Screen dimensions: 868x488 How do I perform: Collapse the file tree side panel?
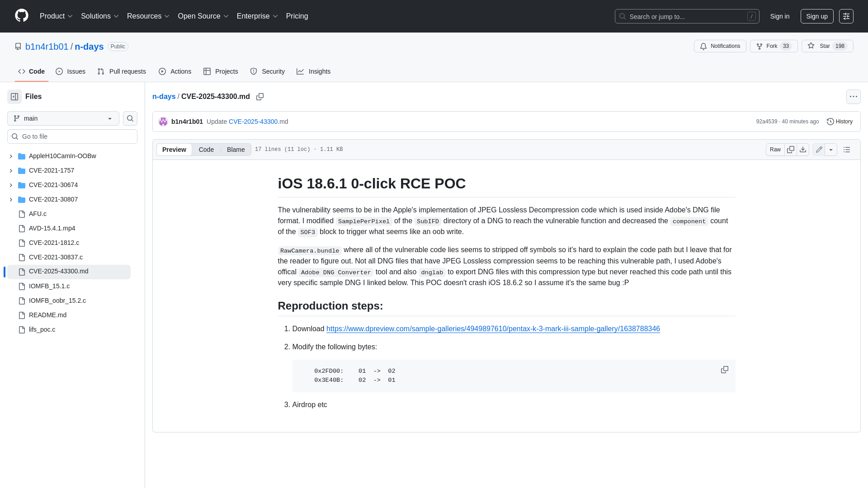[x=14, y=97]
